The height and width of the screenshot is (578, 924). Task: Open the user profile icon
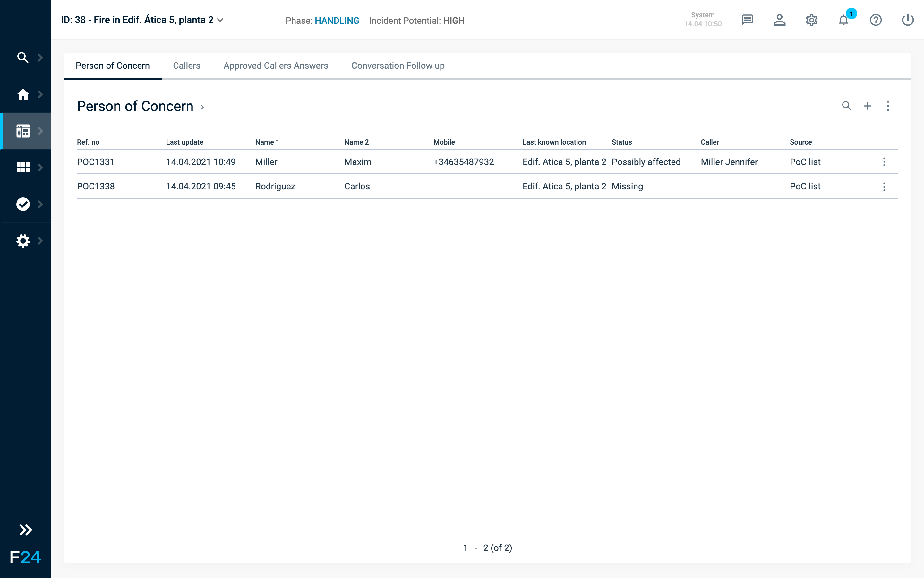(x=779, y=20)
